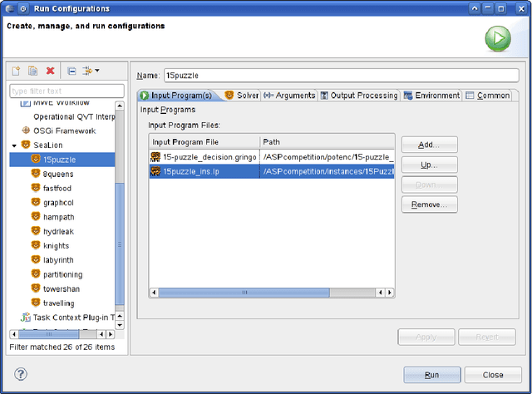Screen dimensions: 532x394
Task: Open the window menu icon in title bar
Action: [x=10, y=8]
